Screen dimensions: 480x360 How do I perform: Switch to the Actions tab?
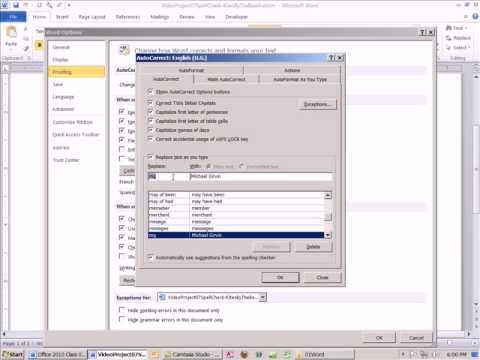click(x=292, y=70)
